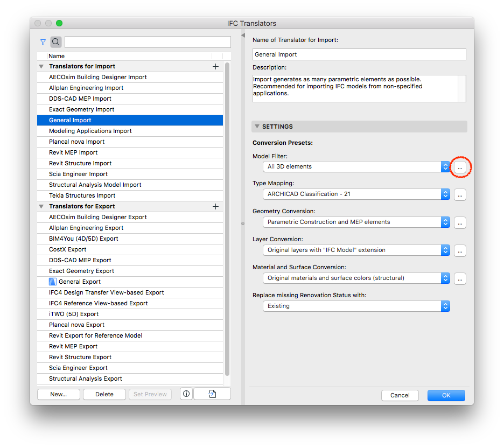Open the Type Mapping dropdown
Image resolution: width=504 pixels, height=448 pixels.
click(x=356, y=194)
